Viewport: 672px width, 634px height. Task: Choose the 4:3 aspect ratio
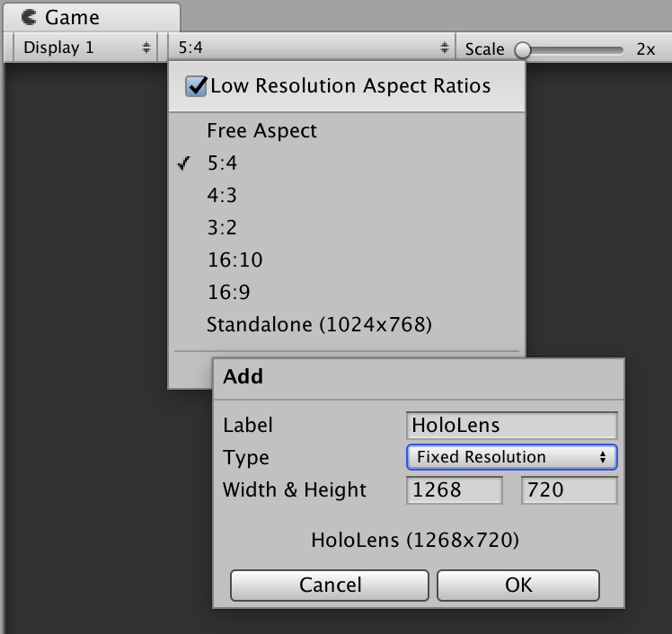coord(222,195)
